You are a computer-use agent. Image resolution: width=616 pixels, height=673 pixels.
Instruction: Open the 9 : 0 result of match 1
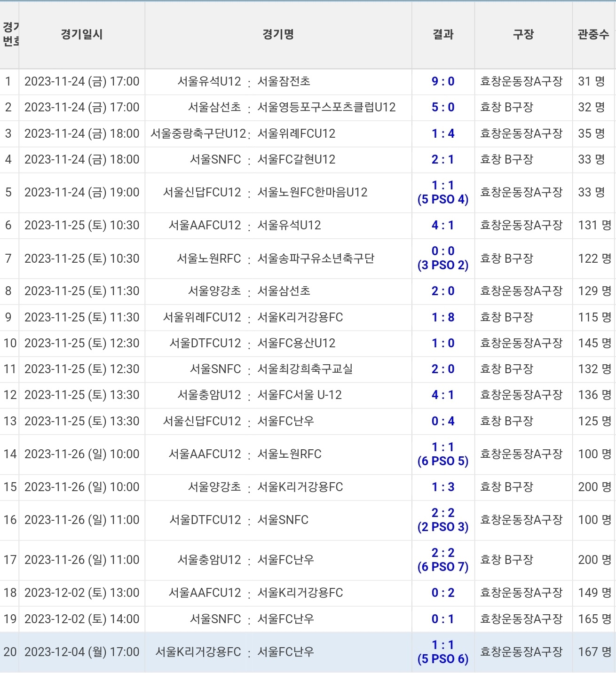pos(443,81)
